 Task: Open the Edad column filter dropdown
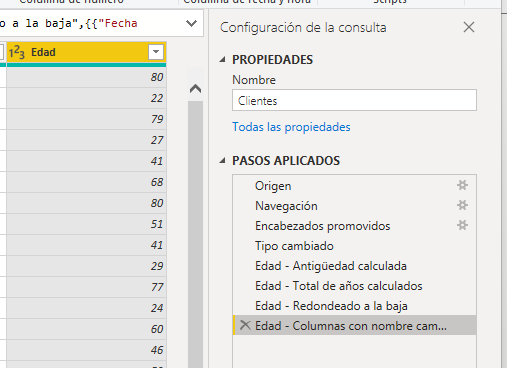[x=156, y=52]
